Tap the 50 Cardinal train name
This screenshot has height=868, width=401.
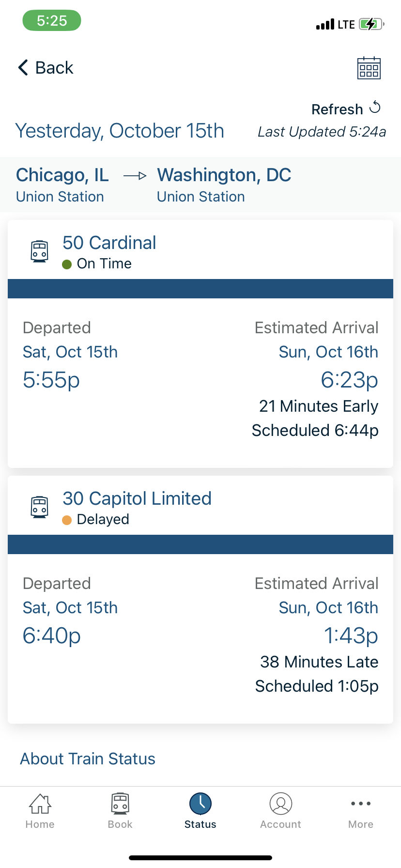109,243
